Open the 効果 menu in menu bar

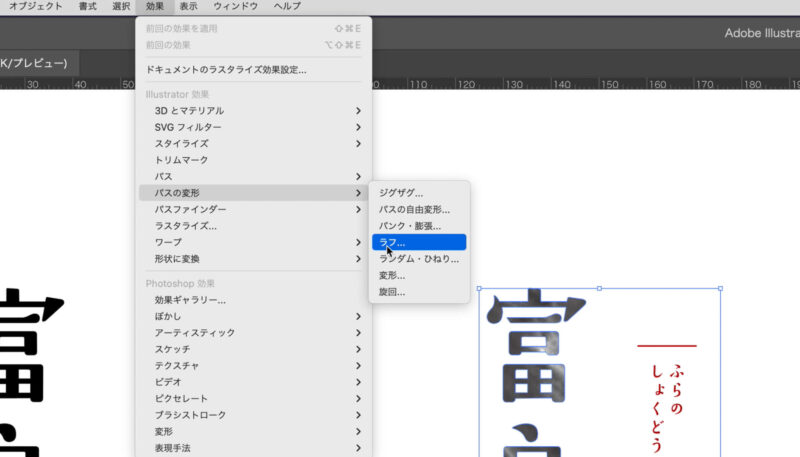coord(155,7)
